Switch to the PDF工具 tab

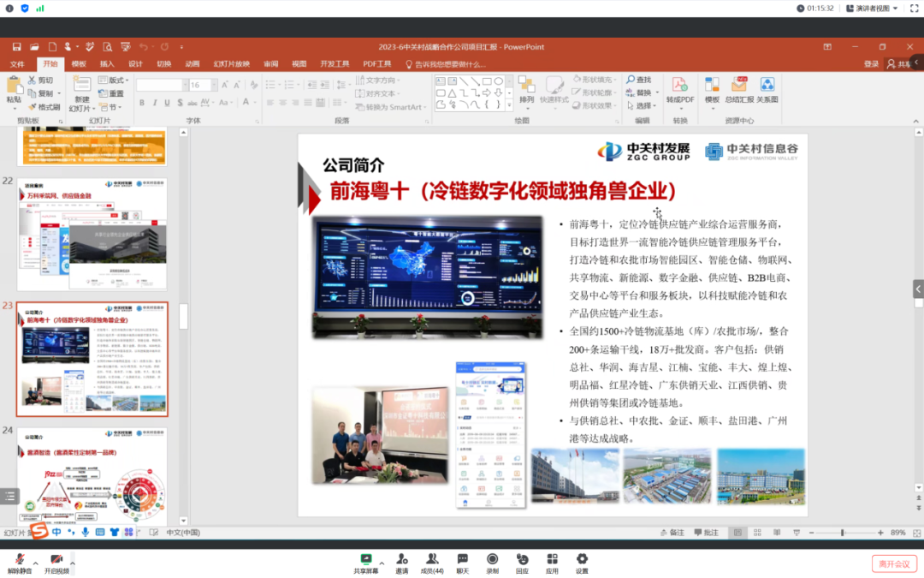click(376, 63)
